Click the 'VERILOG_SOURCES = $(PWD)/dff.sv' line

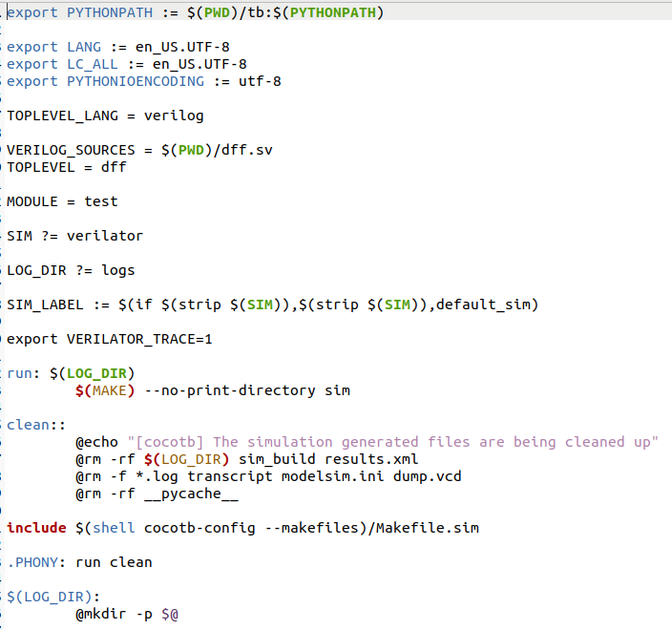pos(139,150)
